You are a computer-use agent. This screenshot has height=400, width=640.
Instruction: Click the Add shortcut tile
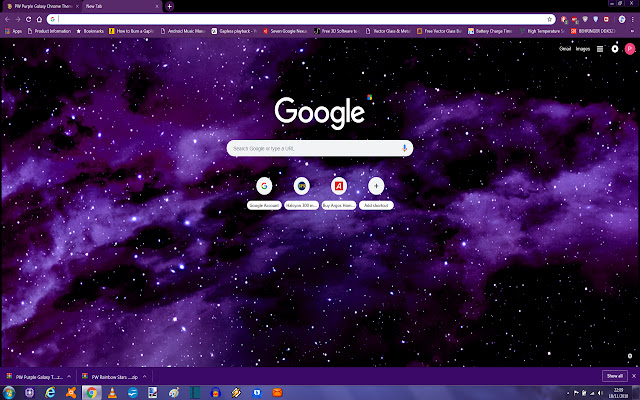(x=376, y=193)
